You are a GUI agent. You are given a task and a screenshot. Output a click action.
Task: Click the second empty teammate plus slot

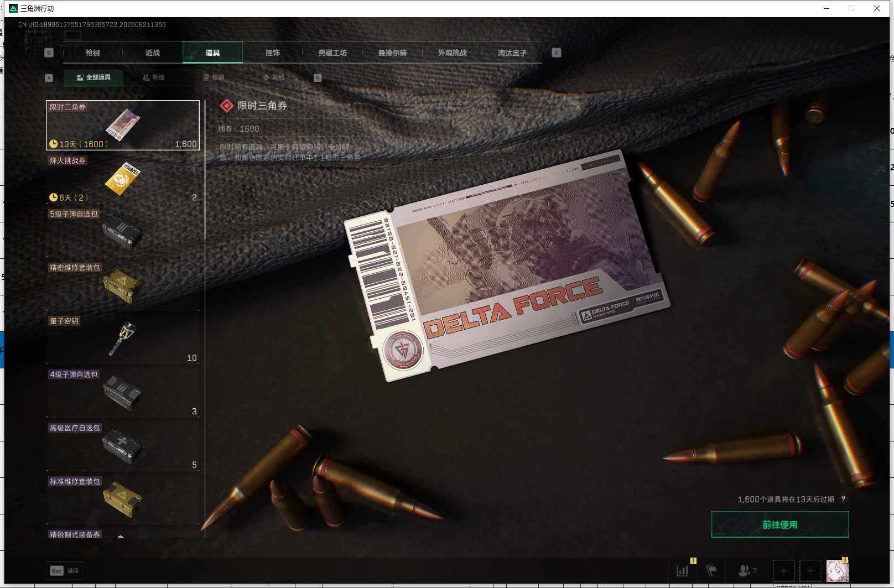[x=810, y=571]
